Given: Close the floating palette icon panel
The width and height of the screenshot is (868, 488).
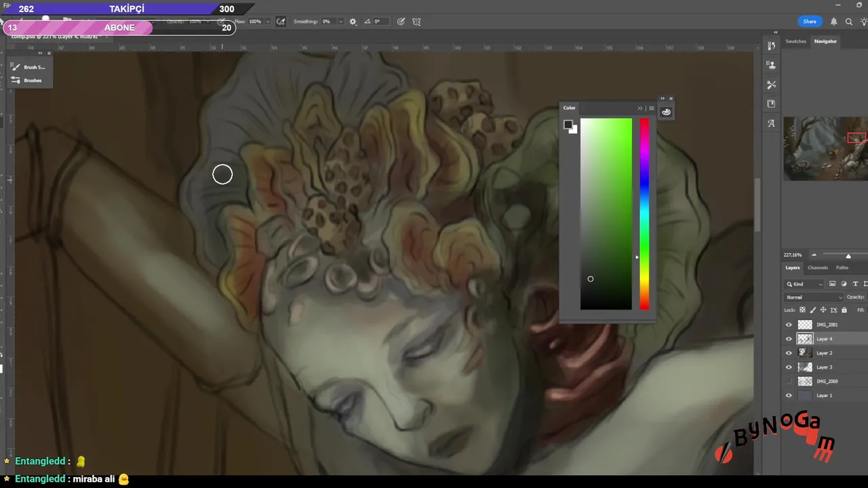Looking at the screenshot, I should tap(671, 99).
